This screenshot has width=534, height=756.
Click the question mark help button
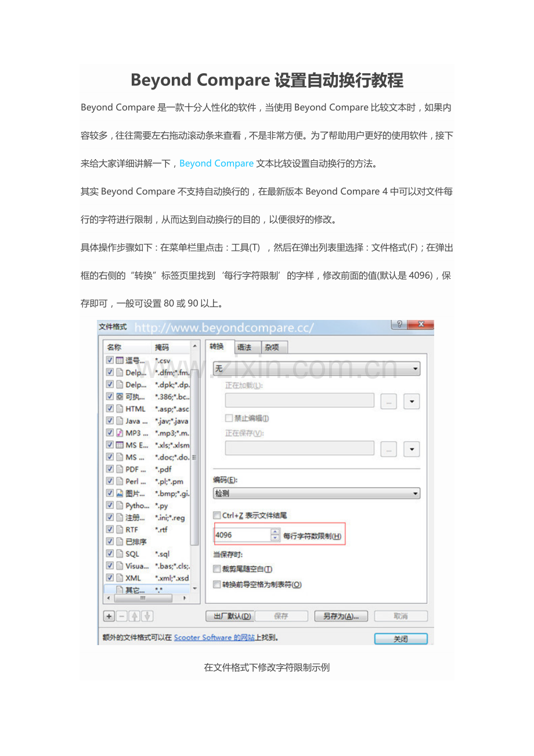399,325
